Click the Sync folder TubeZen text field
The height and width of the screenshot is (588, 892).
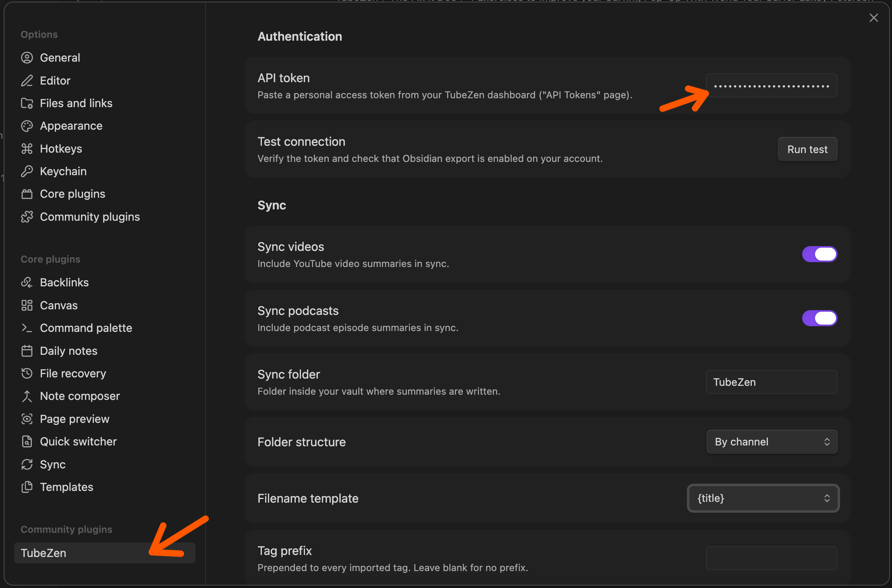pyautogui.click(x=772, y=382)
